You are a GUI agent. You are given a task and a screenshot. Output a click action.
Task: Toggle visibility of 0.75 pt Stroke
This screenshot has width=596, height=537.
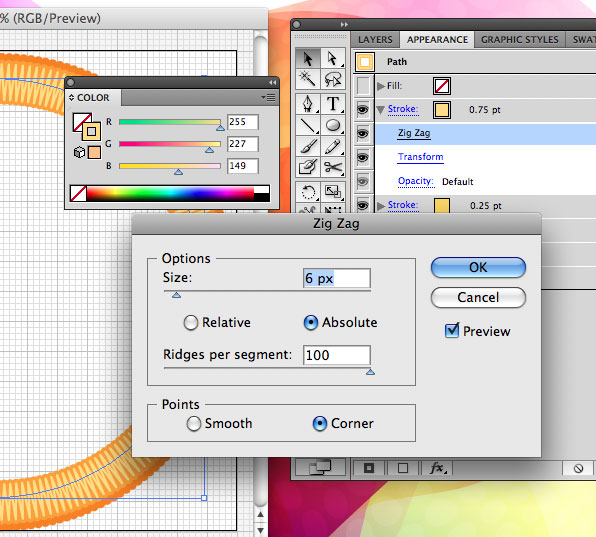point(363,110)
